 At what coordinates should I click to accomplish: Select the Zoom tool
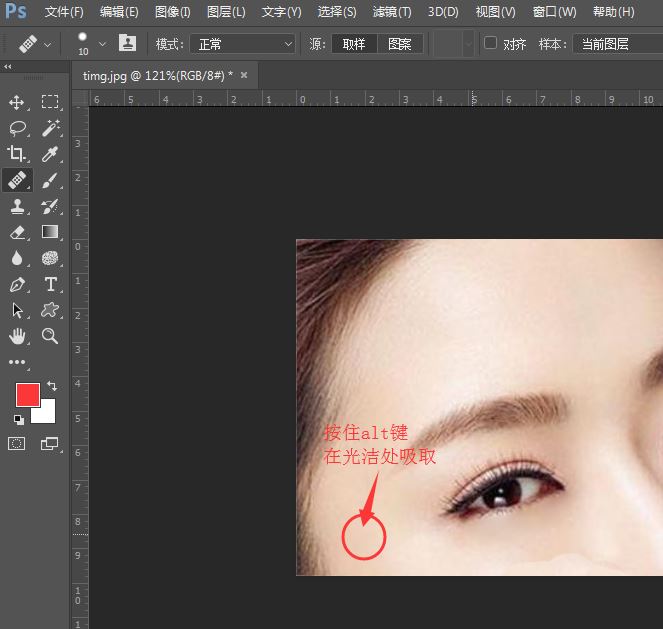coord(50,336)
